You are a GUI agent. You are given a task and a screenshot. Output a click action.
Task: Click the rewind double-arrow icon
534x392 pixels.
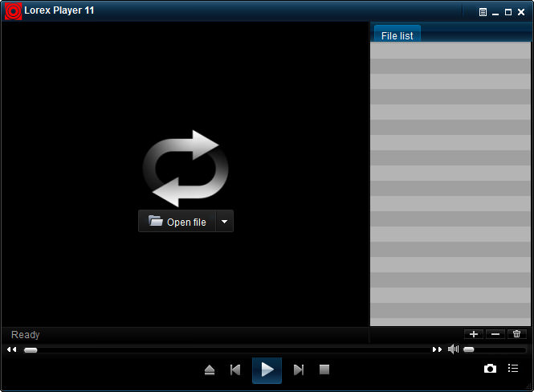[x=11, y=349]
